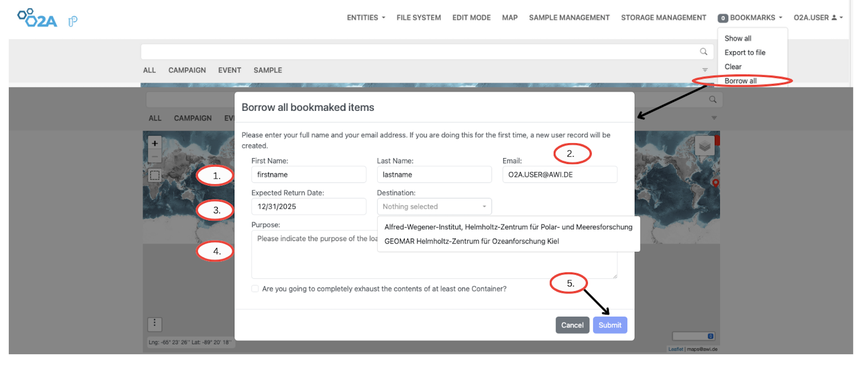Viewport: 868px width, 375px height.
Task: Click the O2A logo icon
Action: [x=37, y=18]
